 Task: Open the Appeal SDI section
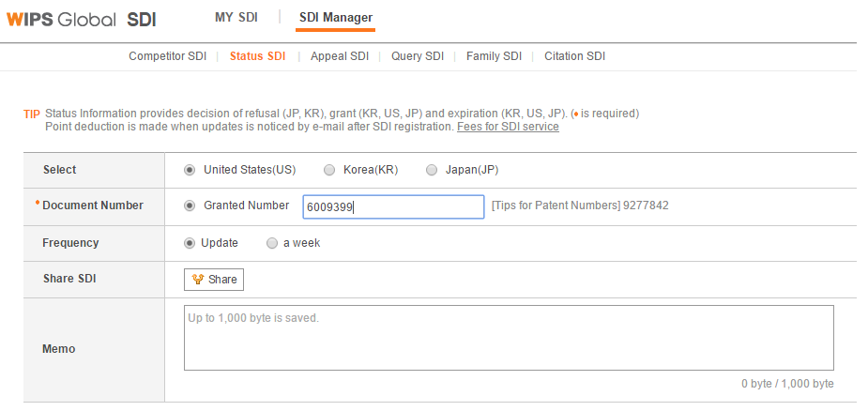[x=339, y=56]
